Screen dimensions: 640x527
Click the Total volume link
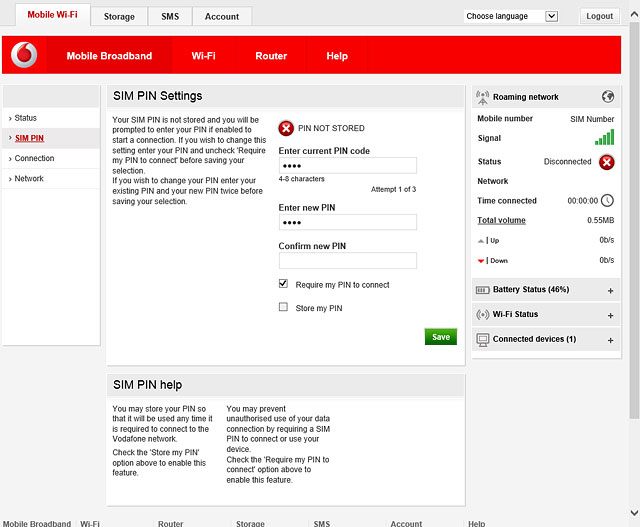(501, 220)
